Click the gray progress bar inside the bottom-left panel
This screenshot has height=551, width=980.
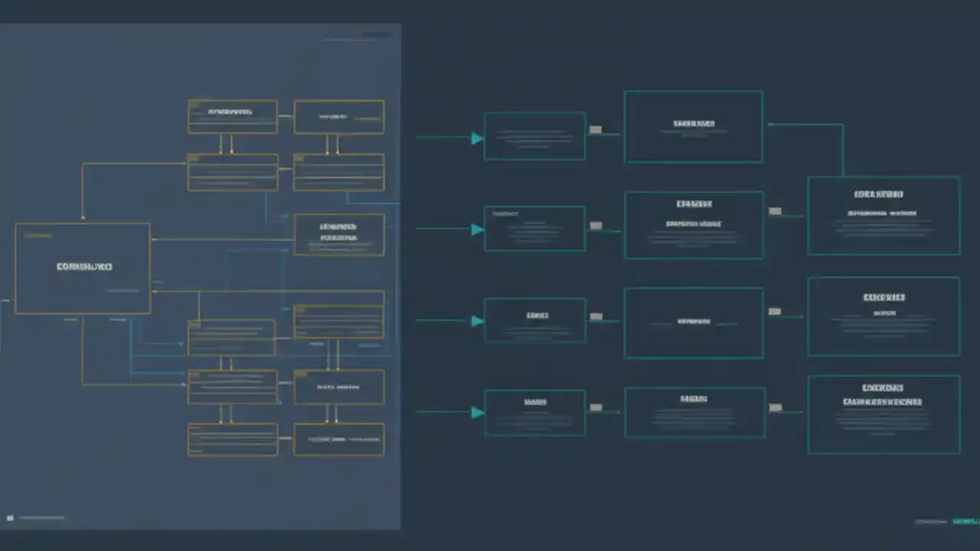(42, 518)
